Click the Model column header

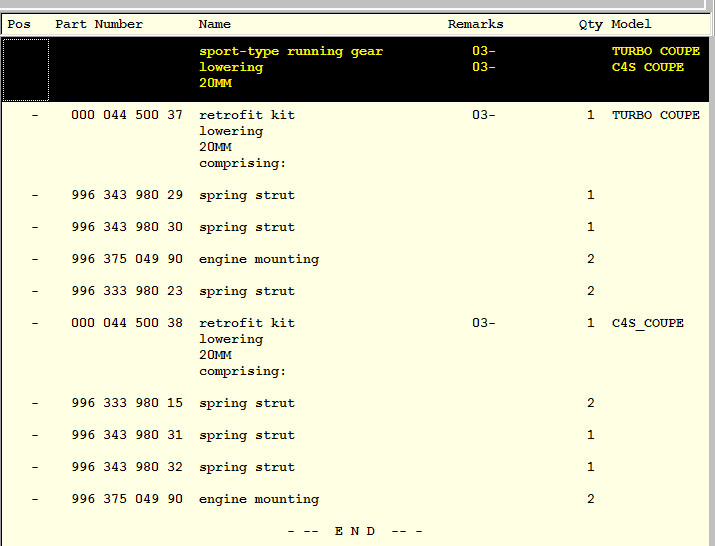click(x=631, y=24)
